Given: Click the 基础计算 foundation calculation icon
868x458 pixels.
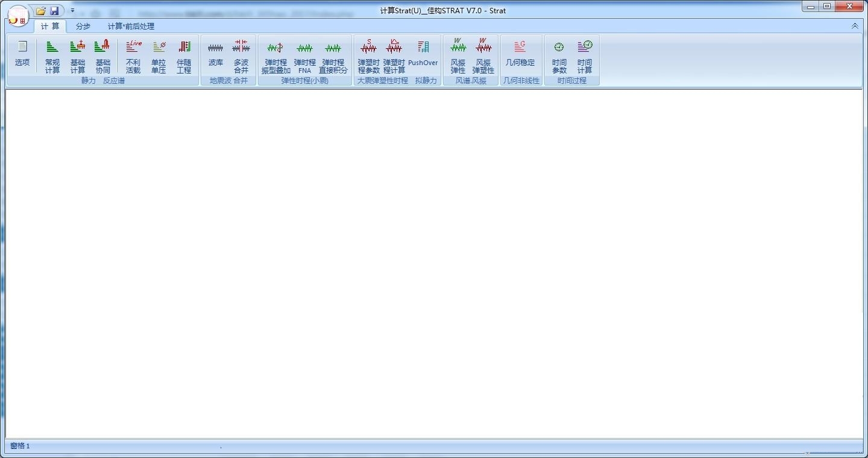Looking at the screenshot, I should tap(78, 55).
